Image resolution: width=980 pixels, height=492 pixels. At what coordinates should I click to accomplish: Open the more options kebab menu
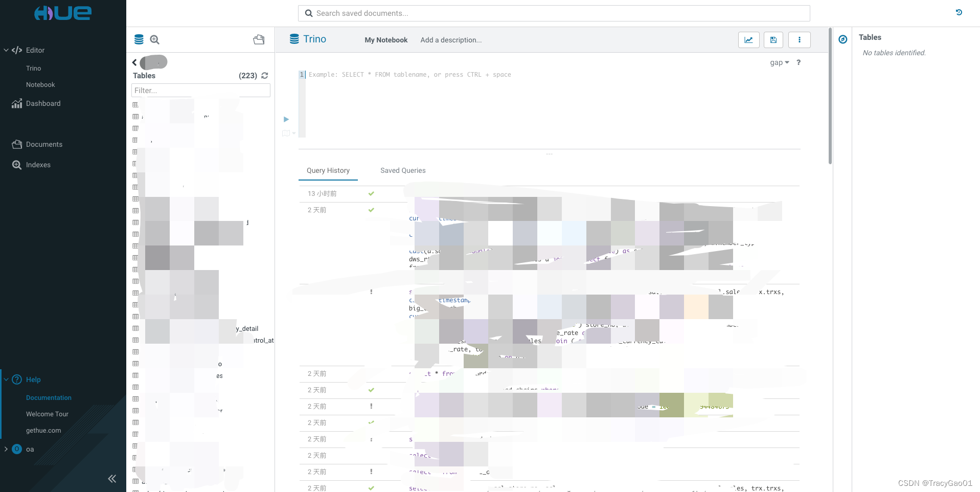[x=800, y=40]
